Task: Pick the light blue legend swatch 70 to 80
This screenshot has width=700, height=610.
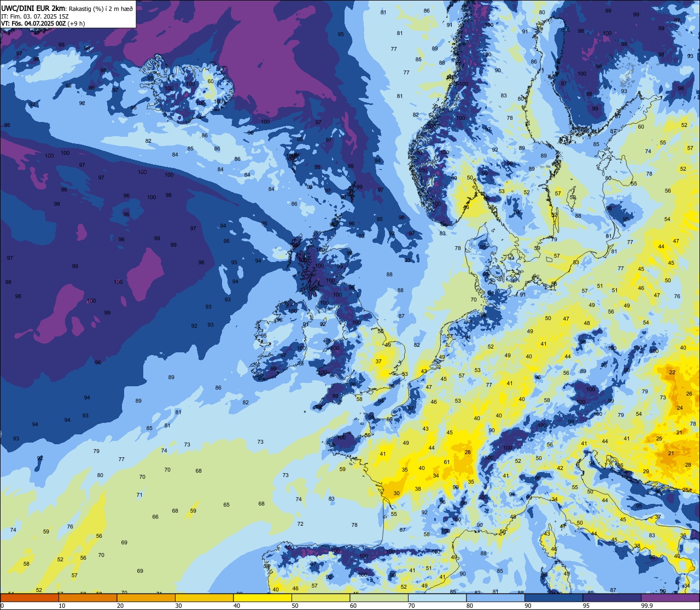Action: pyautogui.click(x=437, y=597)
